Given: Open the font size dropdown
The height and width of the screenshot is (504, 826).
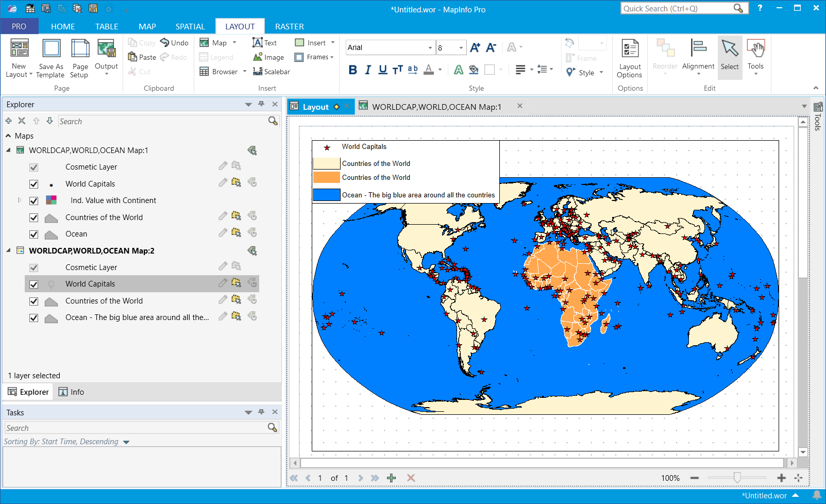Looking at the screenshot, I should coord(462,47).
